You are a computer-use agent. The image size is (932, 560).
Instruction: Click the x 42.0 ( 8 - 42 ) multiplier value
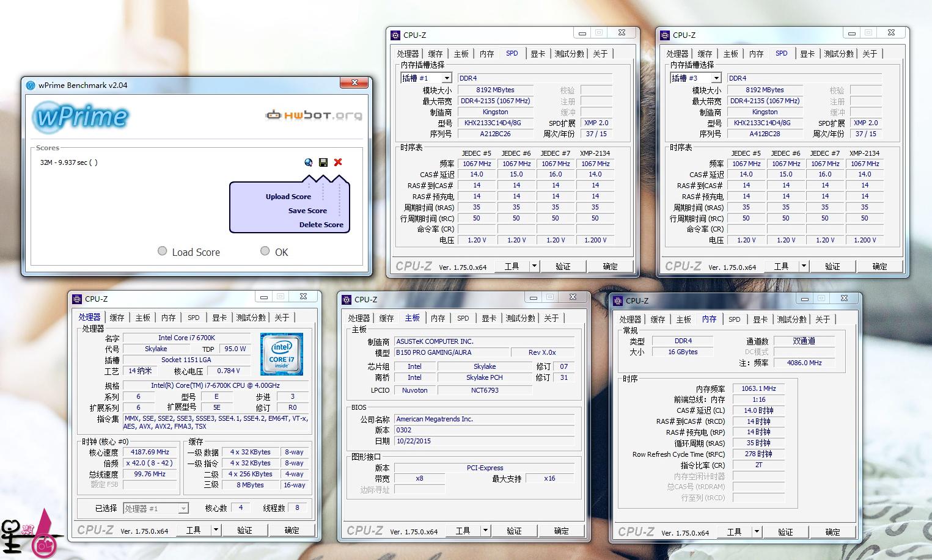point(150,464)
